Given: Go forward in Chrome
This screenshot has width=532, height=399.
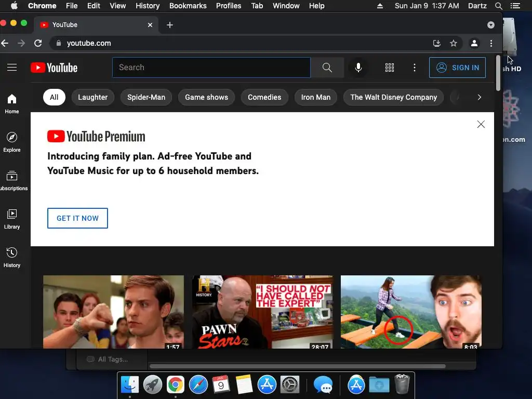Looking at the screenshot, I should pos(21,43).
